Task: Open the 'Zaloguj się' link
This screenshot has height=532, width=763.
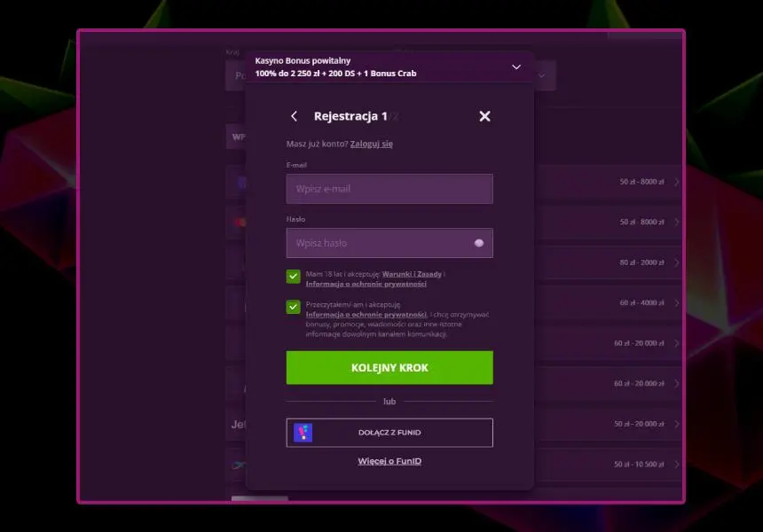Action: (372, 144)
